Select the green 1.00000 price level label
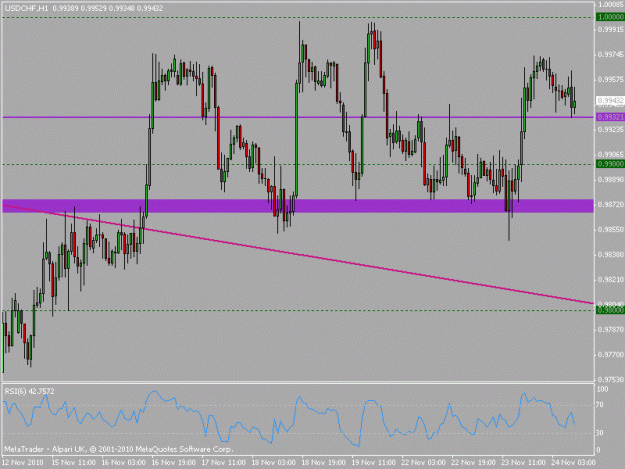Image resolution: width=625 pixels, height=469 pixels. click(x=610, y=17)
